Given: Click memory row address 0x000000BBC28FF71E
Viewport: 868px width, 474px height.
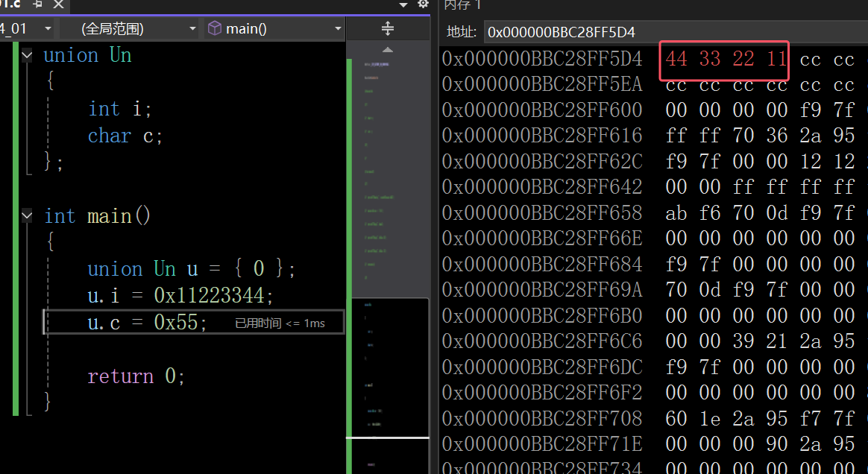Looking at the screenshot, I should tap(542, 444).
